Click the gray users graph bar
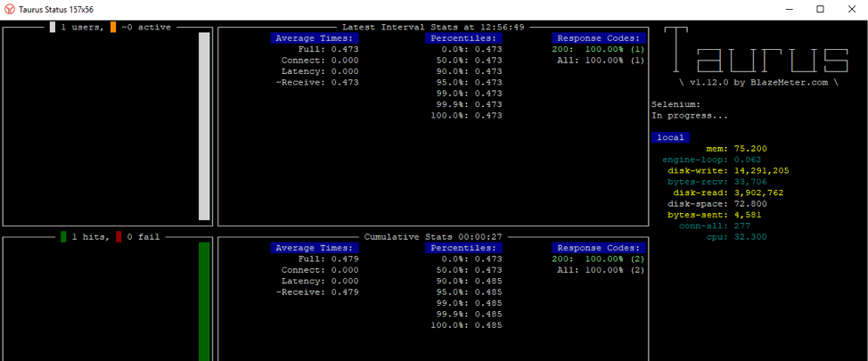The image size is (868, 361). pos(204,127)
